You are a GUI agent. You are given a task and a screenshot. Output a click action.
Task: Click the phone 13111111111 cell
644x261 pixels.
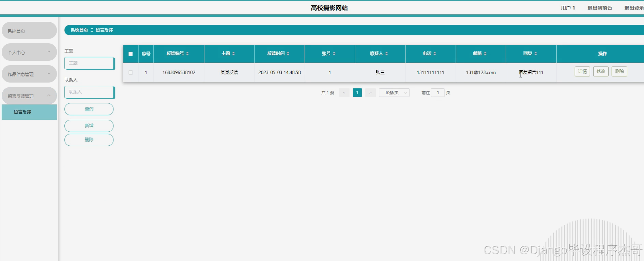(x=430, y=72)
